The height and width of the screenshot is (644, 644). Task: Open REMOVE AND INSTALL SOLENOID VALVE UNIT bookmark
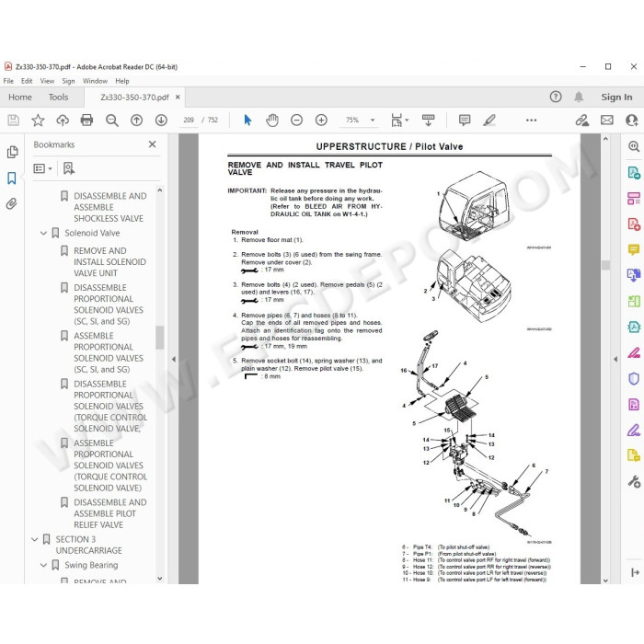pyautogui.click(x=109, y=262)
